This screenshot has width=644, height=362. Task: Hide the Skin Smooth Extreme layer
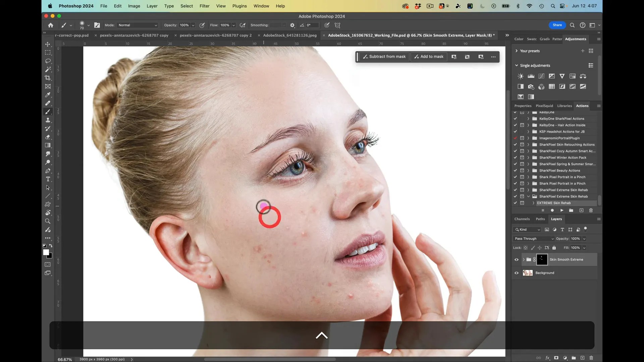pos(517,259)
